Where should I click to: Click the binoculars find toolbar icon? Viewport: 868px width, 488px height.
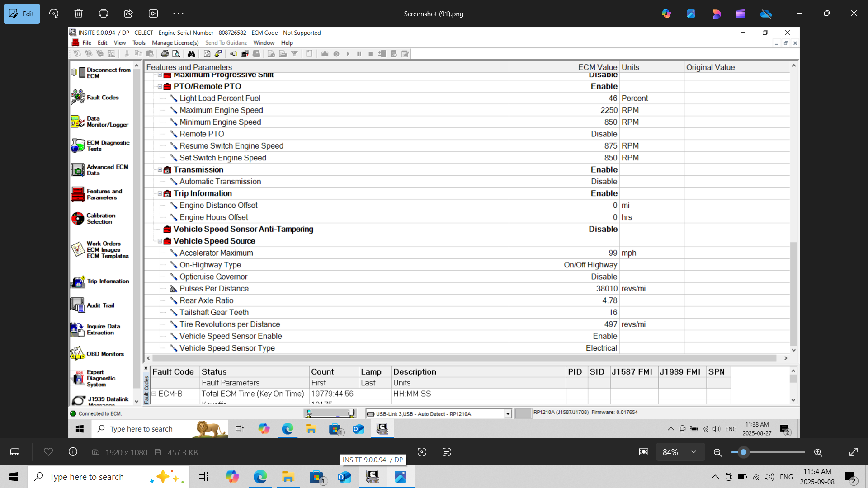coord(191,54)
